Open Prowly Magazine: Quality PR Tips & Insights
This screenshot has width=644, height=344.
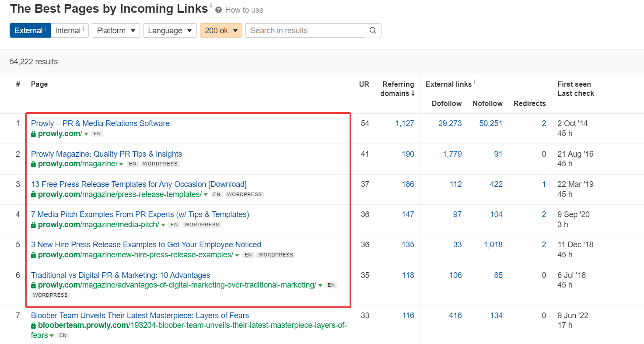(106, 154)
